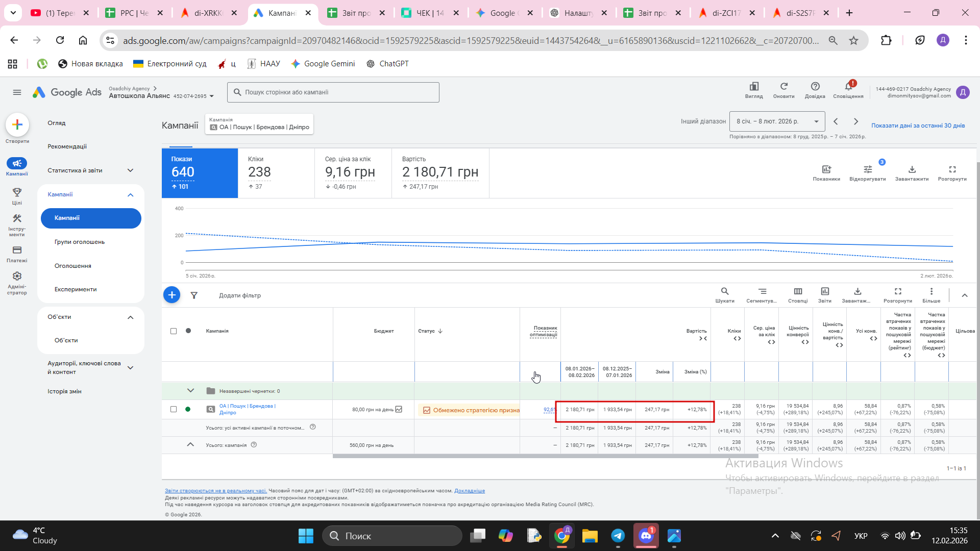The width and height of the screenshot is (980, 551).
Task: Click the Columns (Стовпці) icon
Action: (x=798, y=291)
